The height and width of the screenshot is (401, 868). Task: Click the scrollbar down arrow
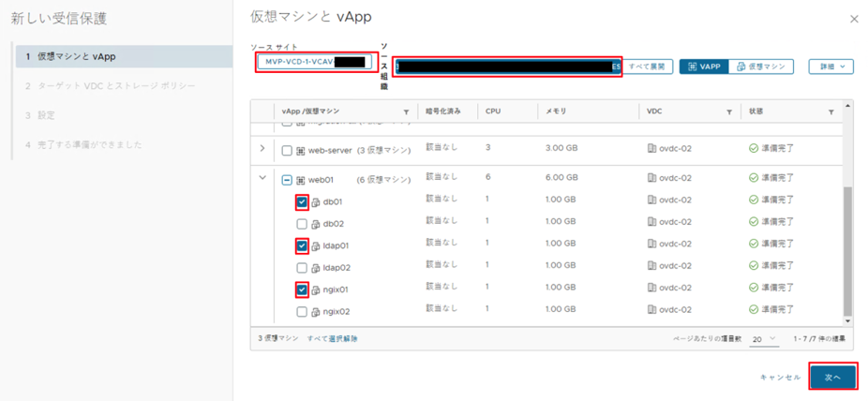(847, 320)
